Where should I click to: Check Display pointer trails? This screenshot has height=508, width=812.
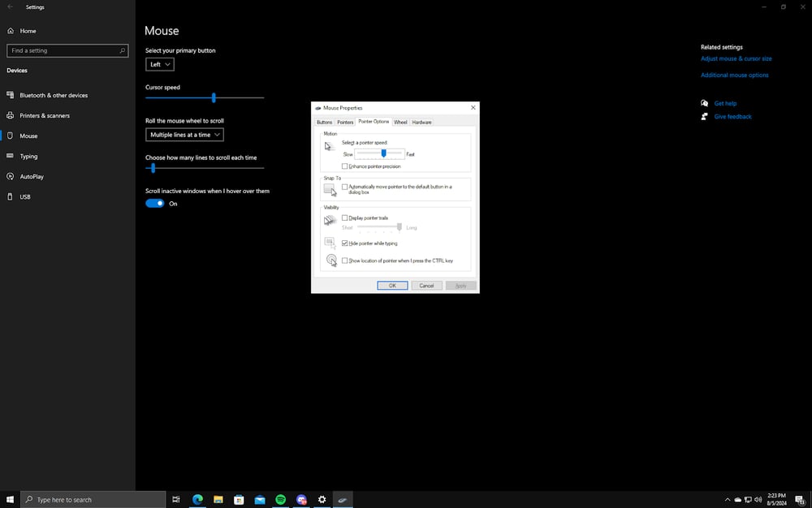click(x=344, y=217)
